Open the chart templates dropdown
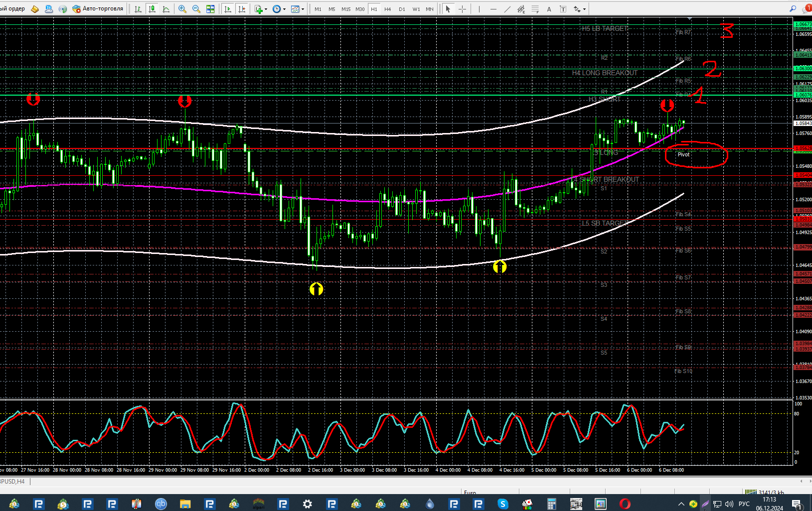Image resolution: width=812 pixels, height=511 pixels. (298, 9)
